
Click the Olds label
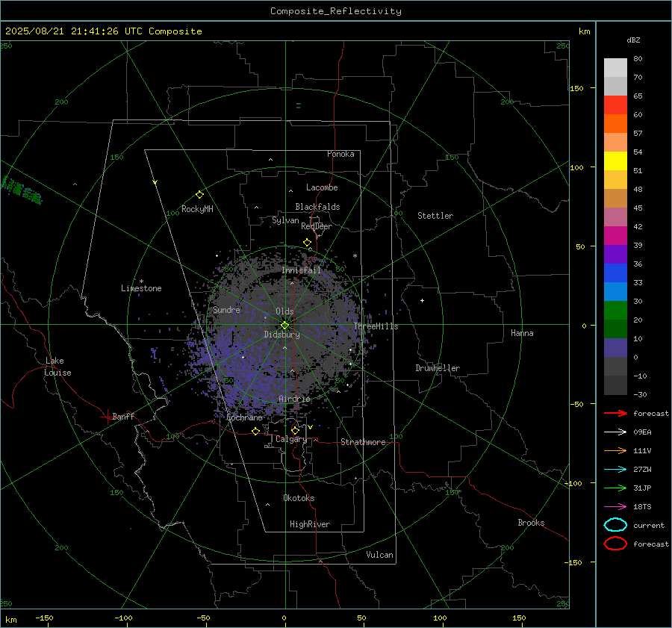point(284,311)
